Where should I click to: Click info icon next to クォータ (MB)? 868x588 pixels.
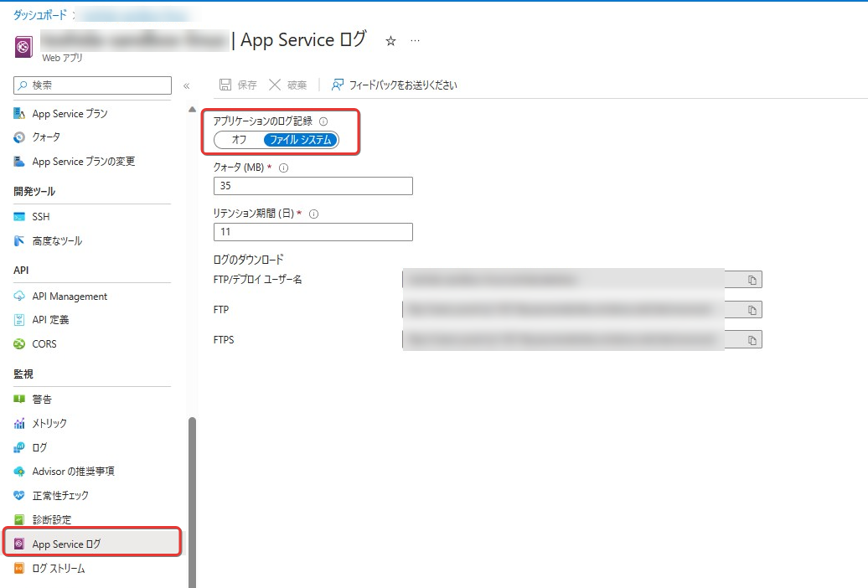[283, 168]
